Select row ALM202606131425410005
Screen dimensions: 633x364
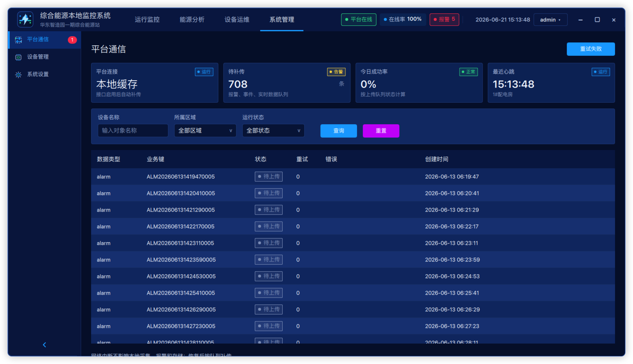(353, 293)
